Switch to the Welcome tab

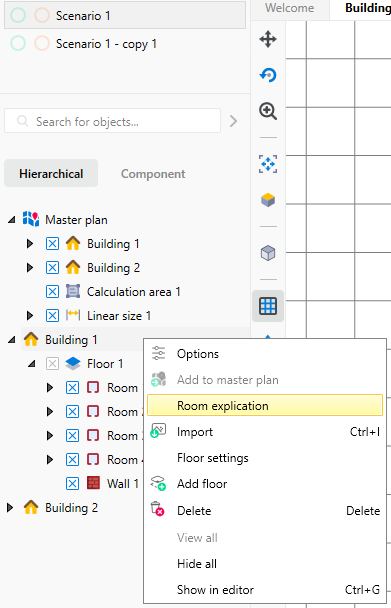tap(290, 8)
